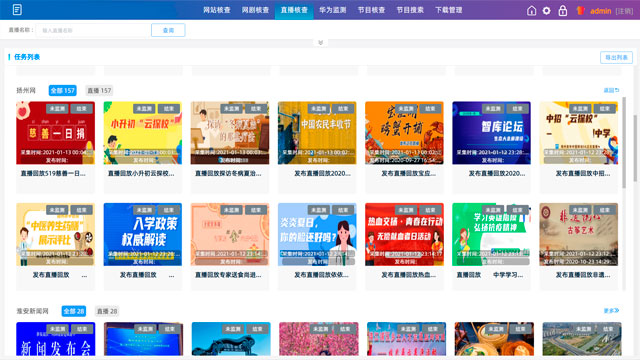Click the vertical scrollbar of the task list
The width and height of the screenshot is (640, 360).
coord(624,142)
